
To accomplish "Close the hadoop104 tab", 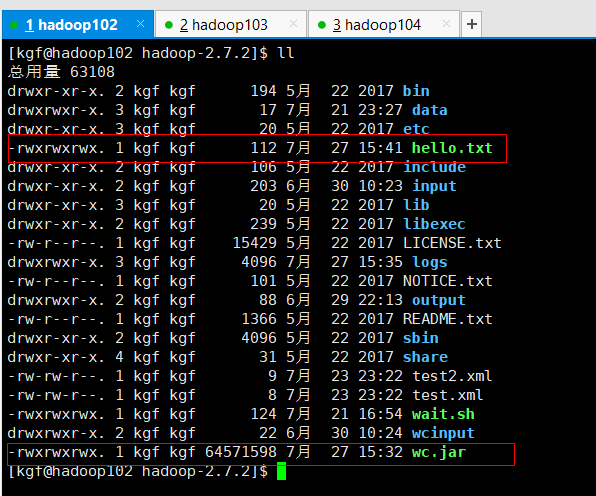I will coord(446,24).
